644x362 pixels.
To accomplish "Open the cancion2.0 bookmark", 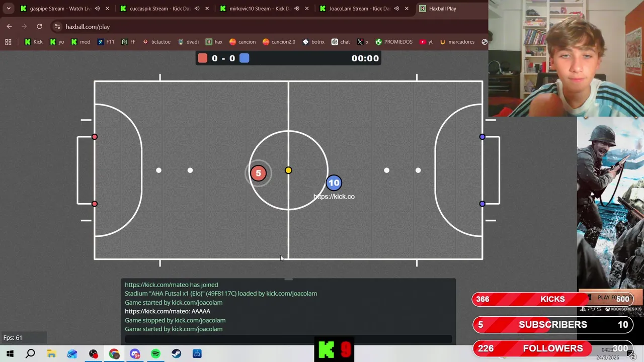I will [279, 42].
